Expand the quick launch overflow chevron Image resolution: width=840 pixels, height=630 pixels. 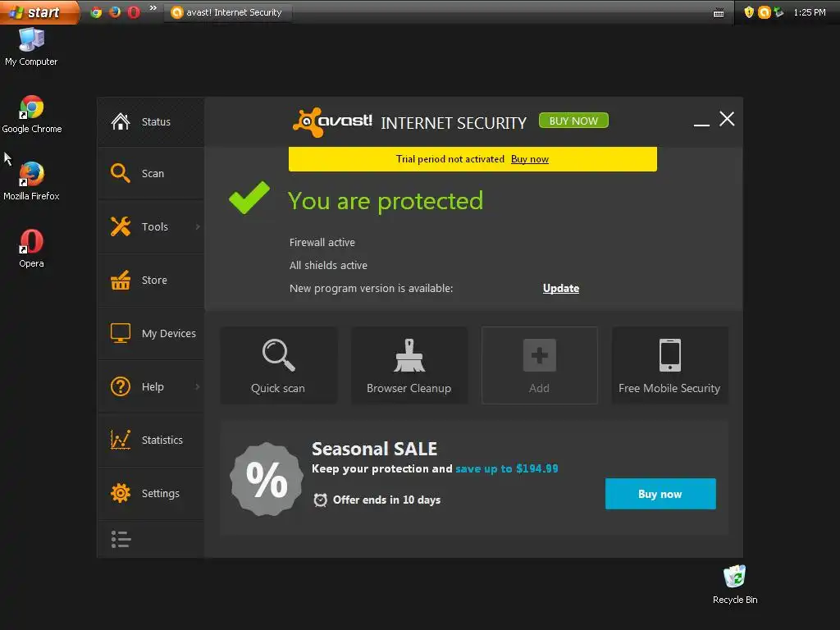coord(153,8)
